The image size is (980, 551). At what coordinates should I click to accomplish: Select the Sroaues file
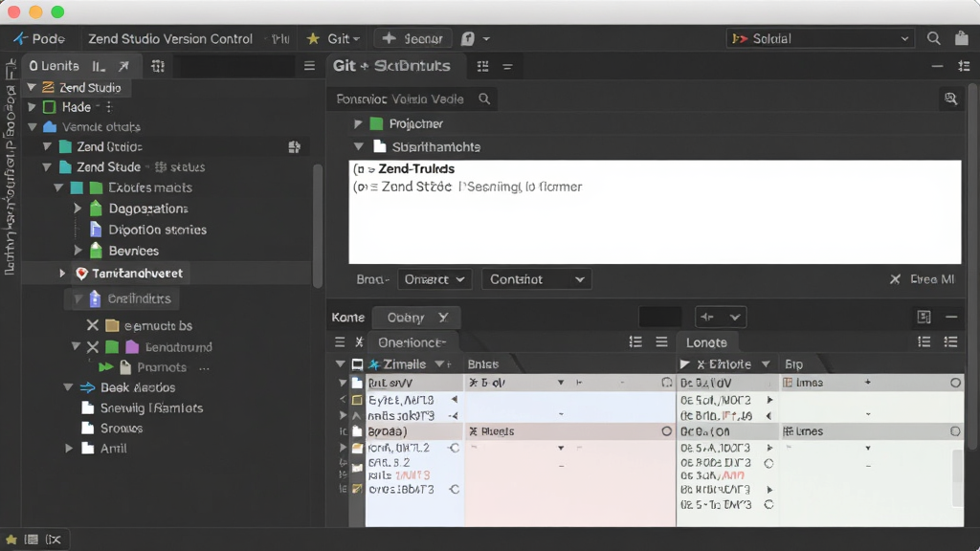122,428
